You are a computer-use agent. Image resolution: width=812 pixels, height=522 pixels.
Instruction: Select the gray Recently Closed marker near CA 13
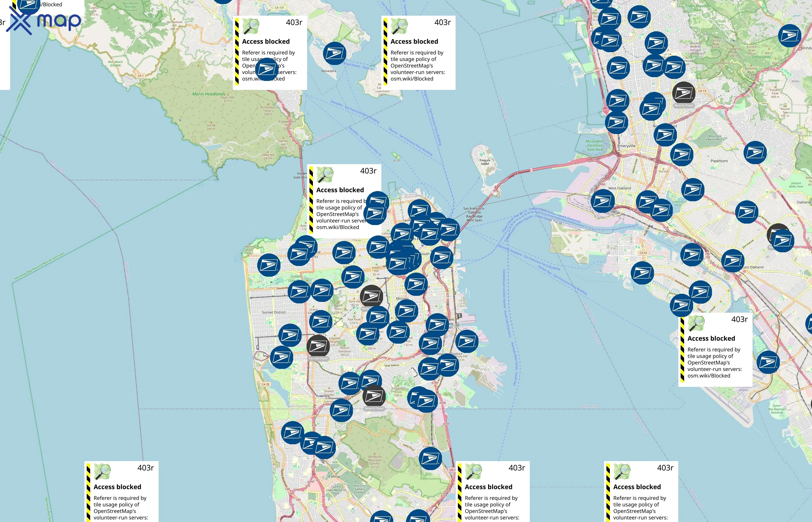(684, 93)
